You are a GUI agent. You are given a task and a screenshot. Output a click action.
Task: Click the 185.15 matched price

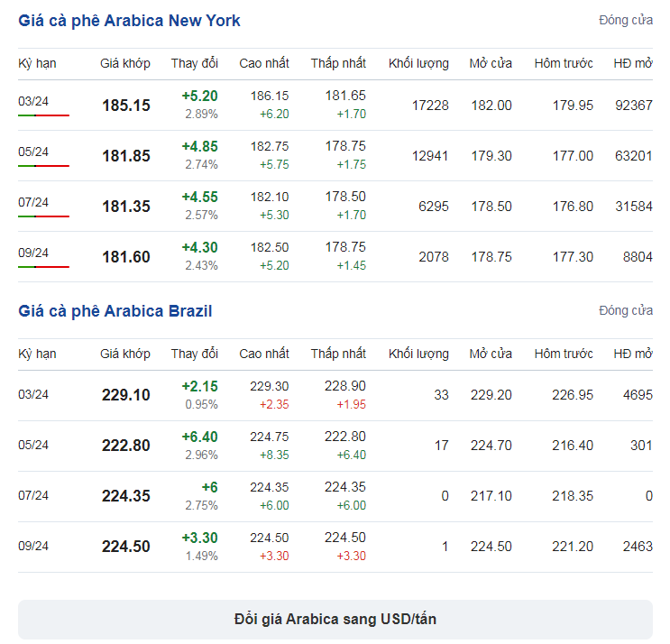tap(126, 106)
